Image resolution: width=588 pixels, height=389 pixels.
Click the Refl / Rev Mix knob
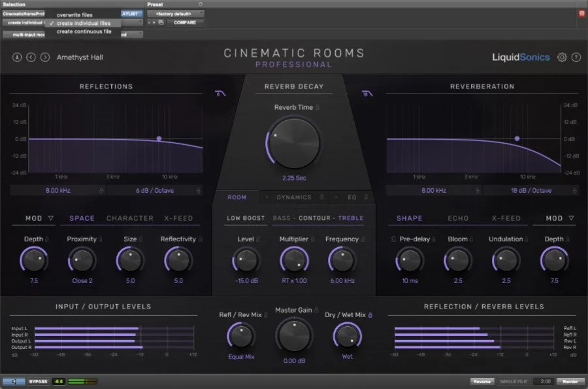click(240, 336)
